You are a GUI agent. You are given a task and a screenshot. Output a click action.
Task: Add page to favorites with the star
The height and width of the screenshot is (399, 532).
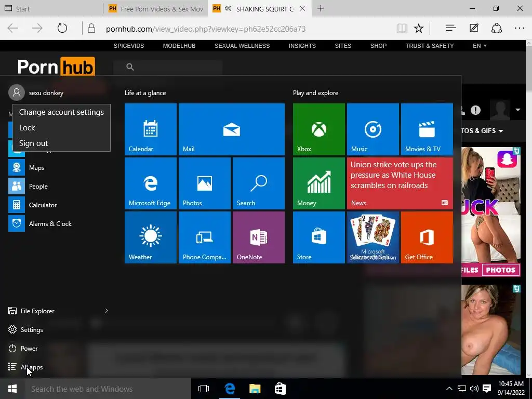(x=419, y=28)
